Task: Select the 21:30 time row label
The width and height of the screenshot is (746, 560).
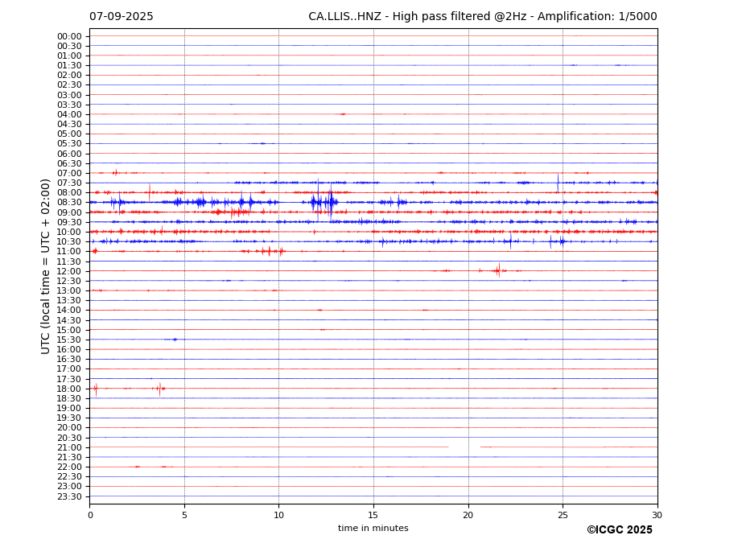Action: pos(69,457)
